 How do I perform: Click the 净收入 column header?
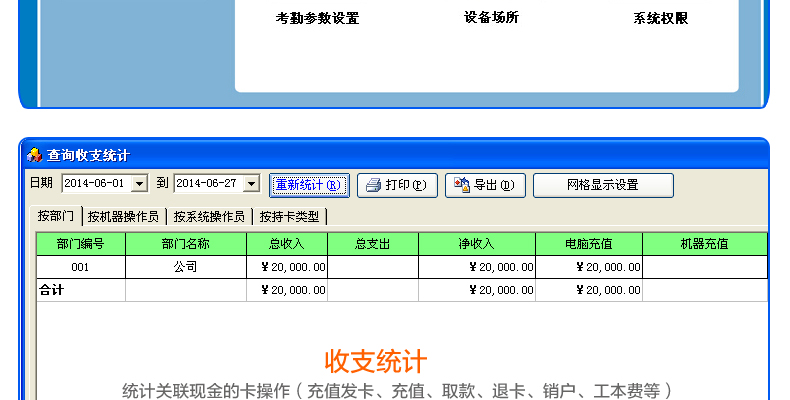476,244
